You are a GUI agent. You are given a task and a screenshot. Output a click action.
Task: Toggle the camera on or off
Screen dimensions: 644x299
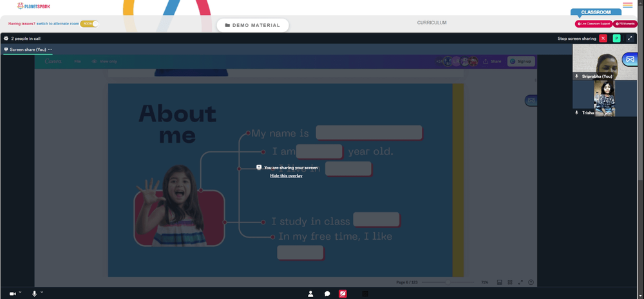tap(12, 294)
